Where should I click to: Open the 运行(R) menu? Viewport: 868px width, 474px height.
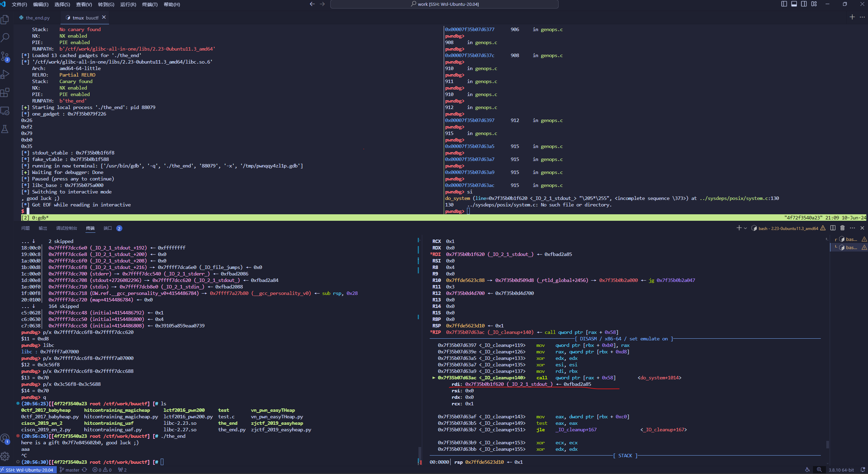click(x=128, y=4)
